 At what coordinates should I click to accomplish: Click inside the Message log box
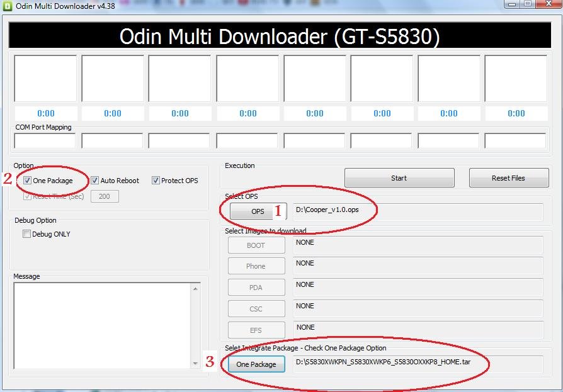point(102,326)
